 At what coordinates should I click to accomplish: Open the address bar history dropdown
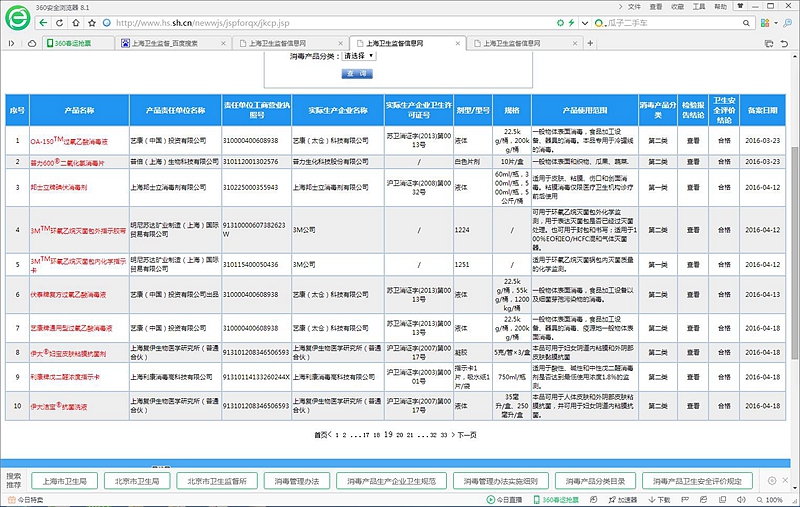pos(585,23)
